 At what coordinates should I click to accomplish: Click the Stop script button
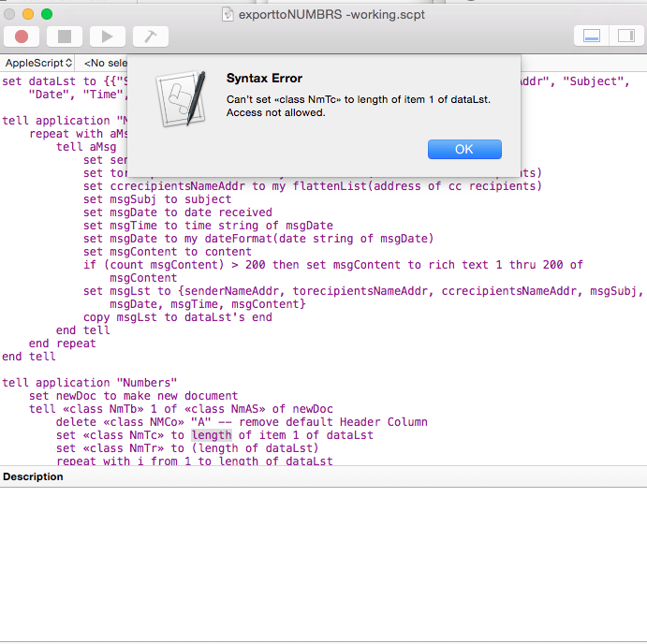pyautogui.click(x=65, y=37)
